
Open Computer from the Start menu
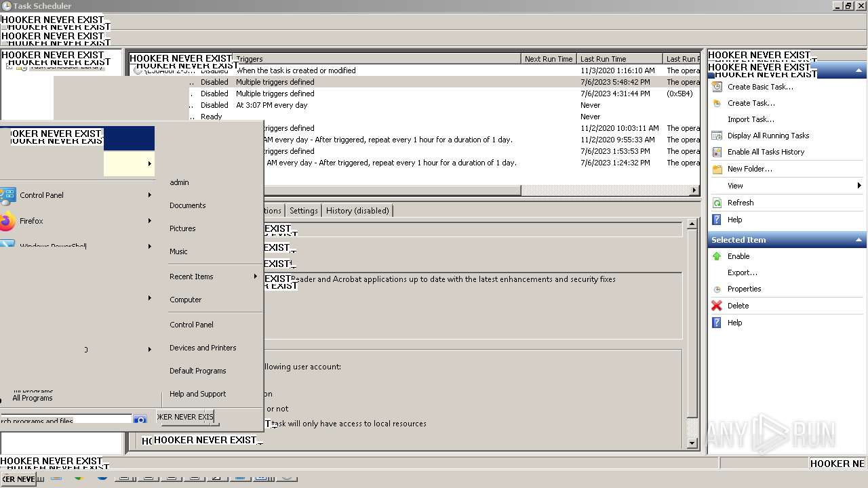click(x=185, y=300)
